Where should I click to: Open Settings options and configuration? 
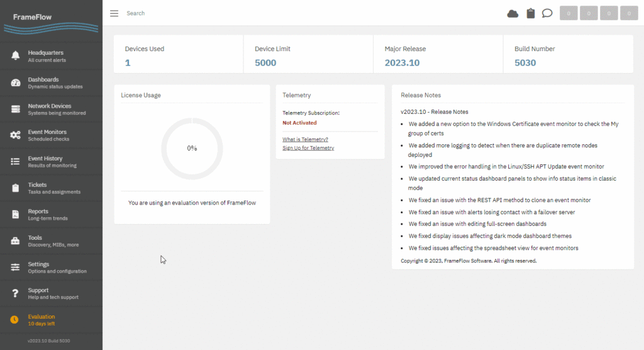(52, 268)
